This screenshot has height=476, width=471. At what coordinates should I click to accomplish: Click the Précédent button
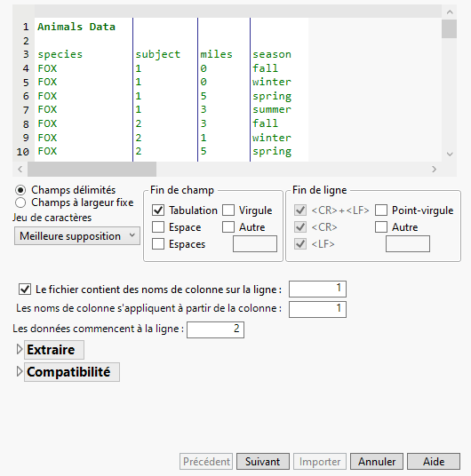(206, 462)
